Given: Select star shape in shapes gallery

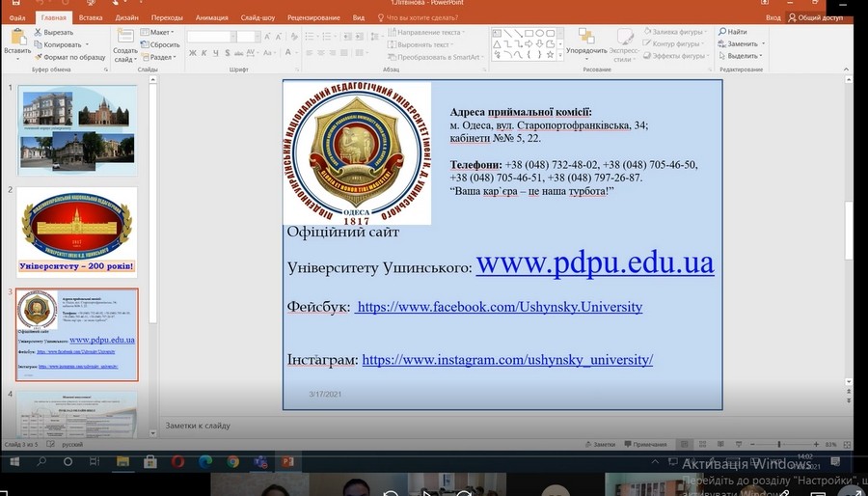Looking at the screenshot, I should 551,54.
